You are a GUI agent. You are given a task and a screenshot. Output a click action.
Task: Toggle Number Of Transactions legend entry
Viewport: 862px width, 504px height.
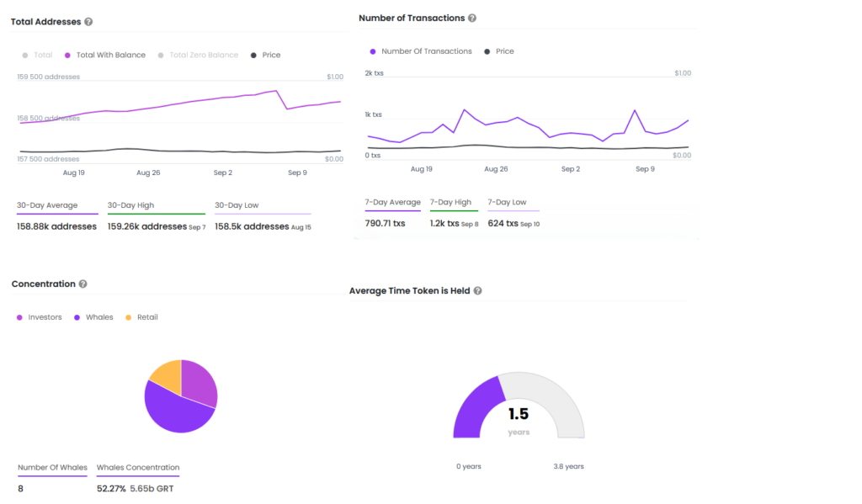click(421, 51)
